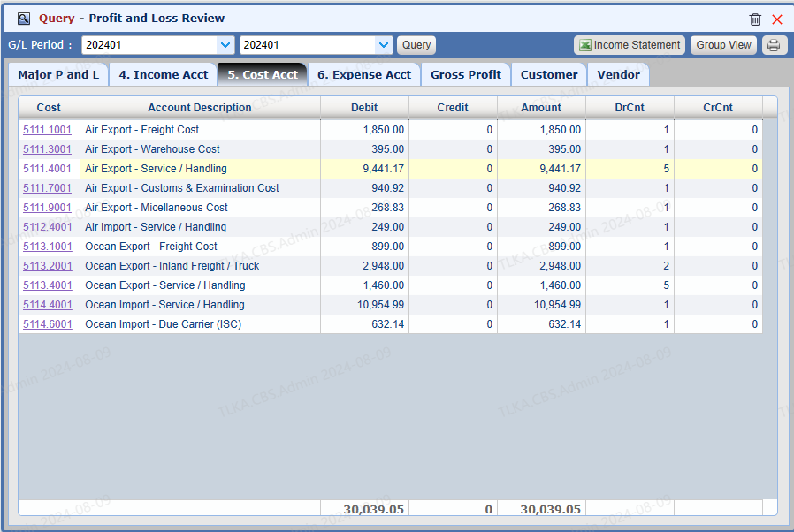Open account link 5112.4001
794x532 pixels.
(48, 227)
